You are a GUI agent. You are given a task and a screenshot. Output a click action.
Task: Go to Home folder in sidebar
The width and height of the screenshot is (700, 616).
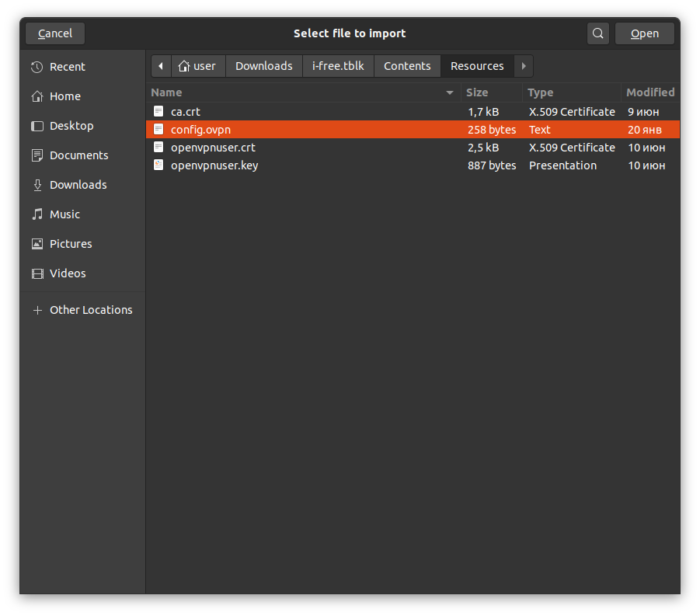point(64,96)
